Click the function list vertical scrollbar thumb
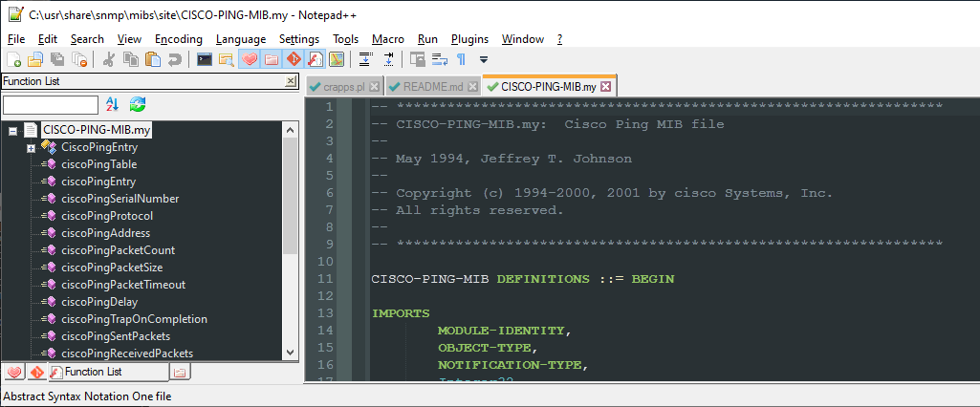This screenshot has width=980, height=407. coord(290,196)
